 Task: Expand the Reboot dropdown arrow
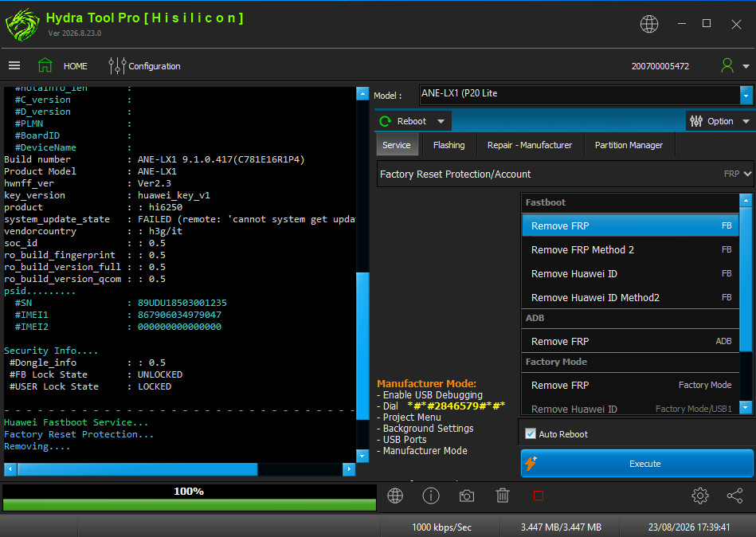tap(441, 121)
